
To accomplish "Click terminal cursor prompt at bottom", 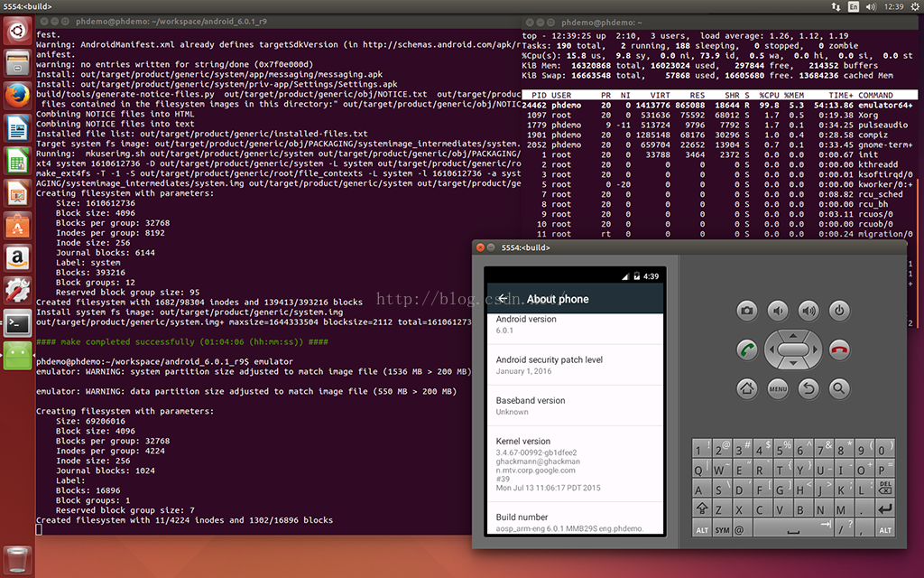I will tap(39, 529).
